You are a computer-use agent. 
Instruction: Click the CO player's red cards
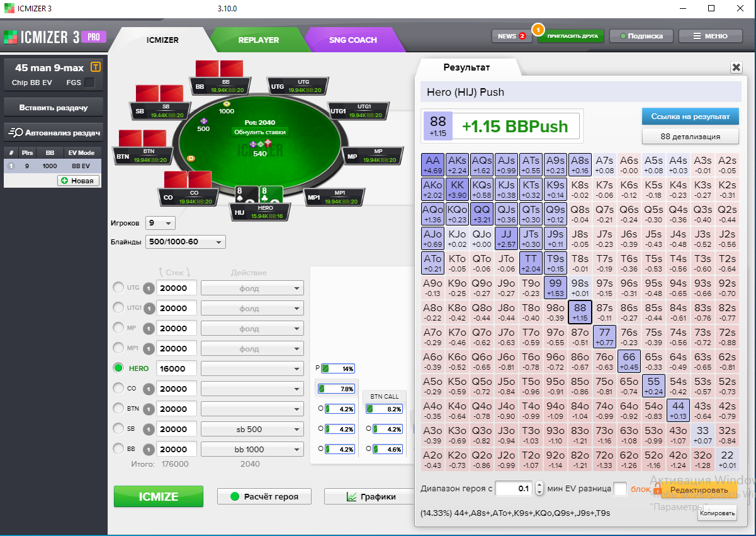(x=188, y=179)
